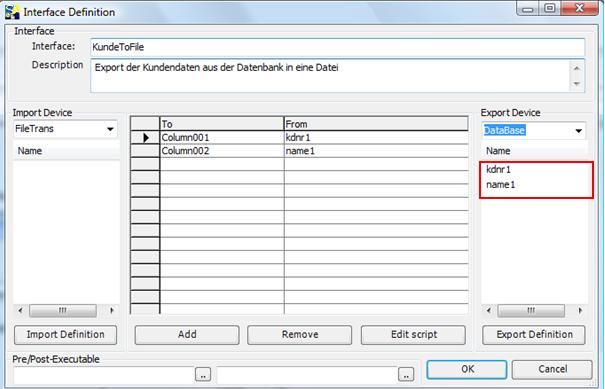Open the Import Definition dialog
Screen dimensions: 605x389
click(x=65, y=335)
